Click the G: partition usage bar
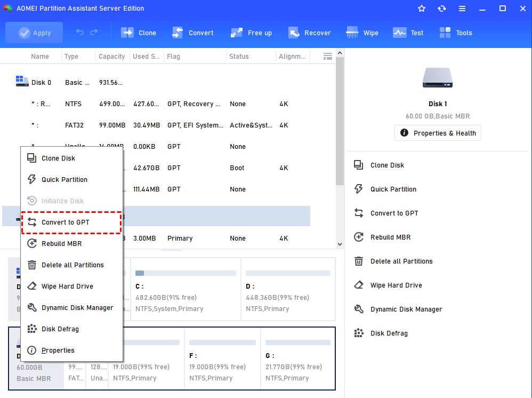The image size is (532, 398). pyautogui.click(x=298, y=343)
